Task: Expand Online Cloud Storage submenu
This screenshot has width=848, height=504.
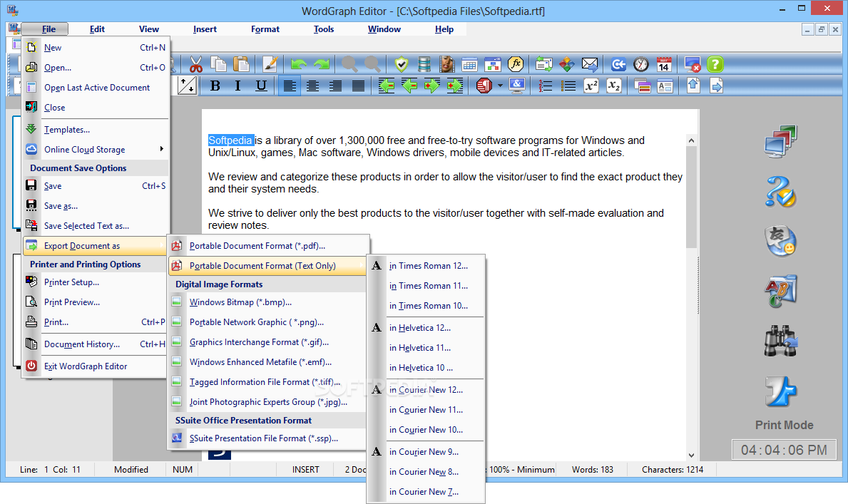Action: point(96,149)
